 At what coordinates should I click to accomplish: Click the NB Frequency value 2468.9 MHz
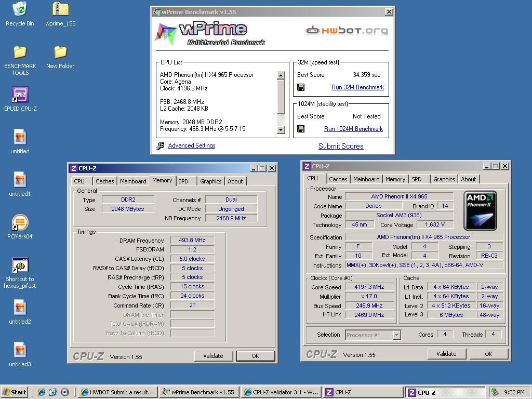[x=231, y=218]
